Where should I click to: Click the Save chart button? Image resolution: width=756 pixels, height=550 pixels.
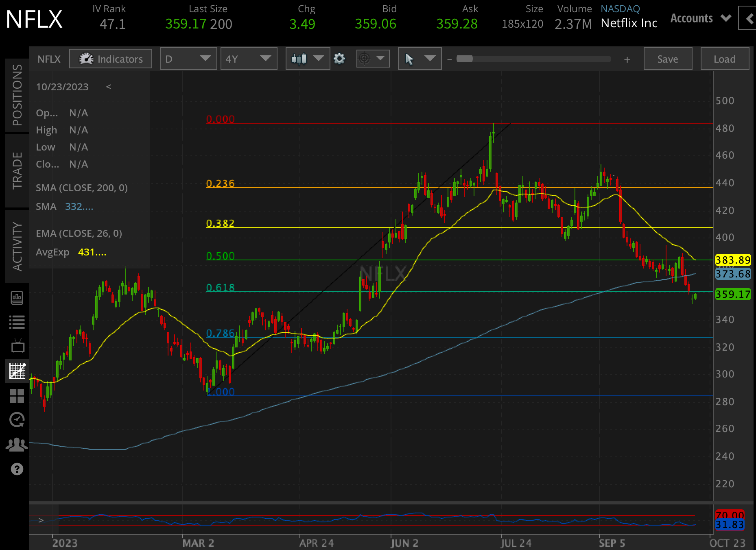[668, 59]
